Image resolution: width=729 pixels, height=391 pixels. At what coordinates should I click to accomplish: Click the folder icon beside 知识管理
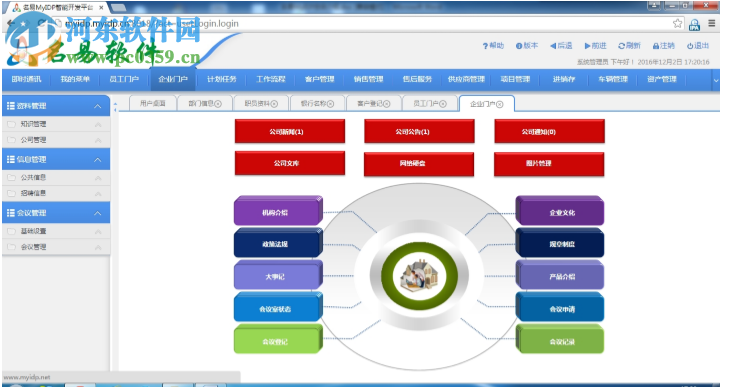coord(12,124)
